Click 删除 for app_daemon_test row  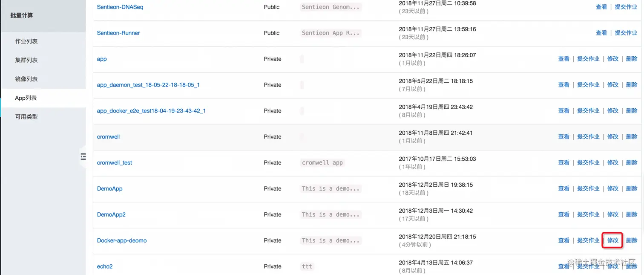[x=632, y=85]
